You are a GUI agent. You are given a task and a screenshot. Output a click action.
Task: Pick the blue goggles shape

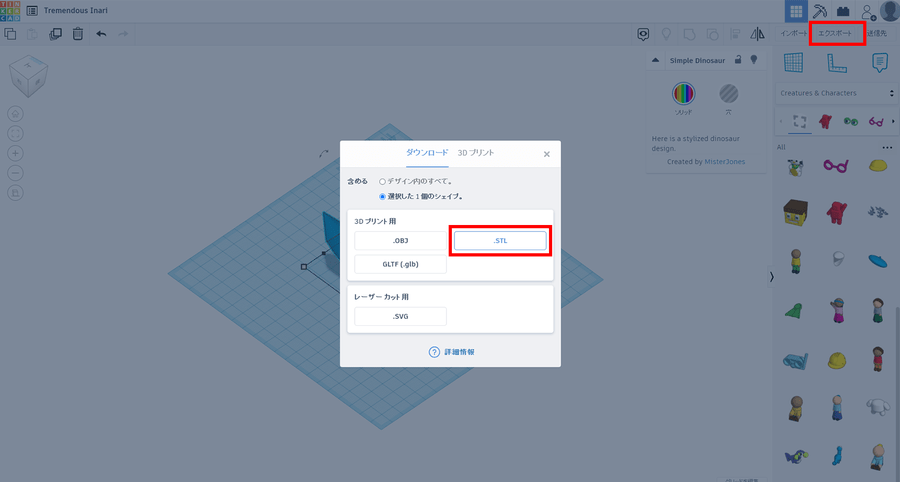796,361
